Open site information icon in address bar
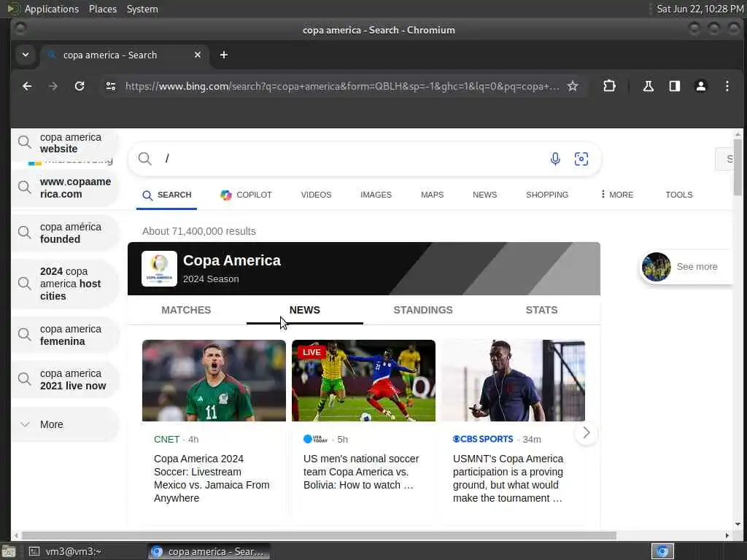This screenshot has height=560, width=747. [111, 86]
